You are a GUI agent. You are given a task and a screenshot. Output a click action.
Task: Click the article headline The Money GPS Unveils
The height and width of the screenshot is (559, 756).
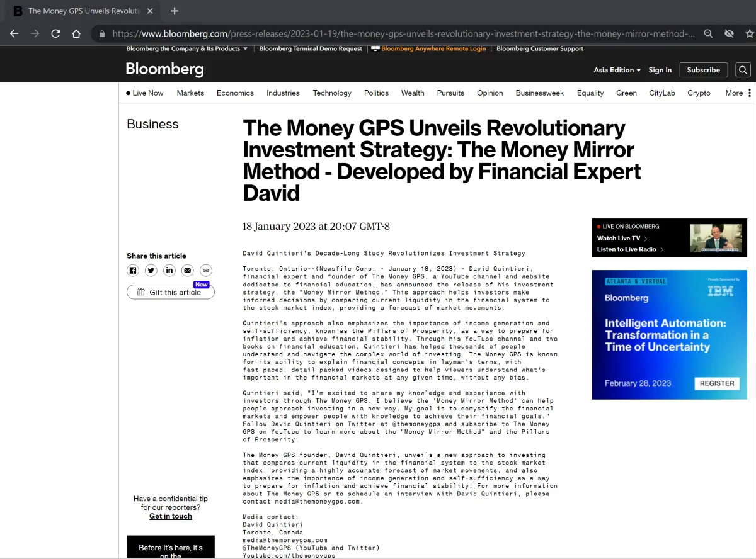(442, 160)
